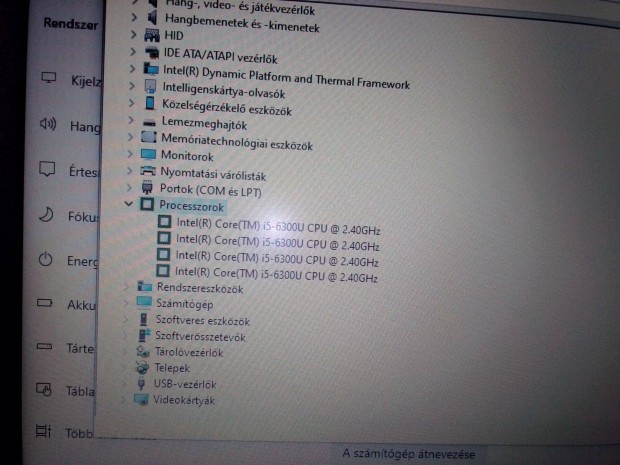Viewport: 620px width, 465px height.
Task: Select second Intel Core i5-6300U CPU entry
Action: pos(277,242)
